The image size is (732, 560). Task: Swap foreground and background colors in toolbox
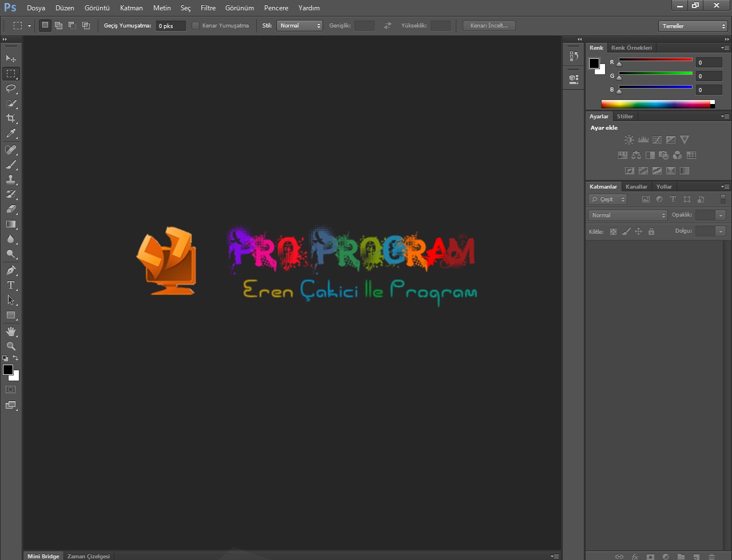click(x=15, y=358)
